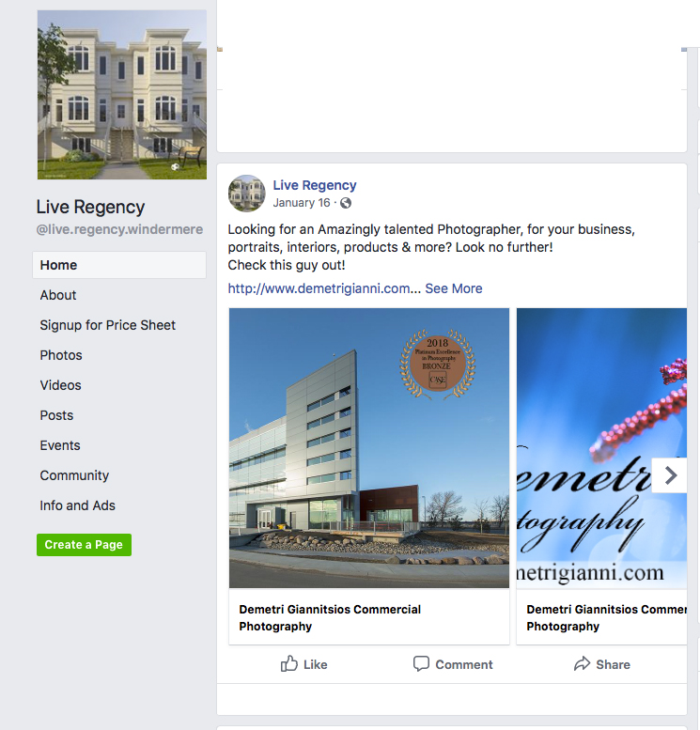Click the green Create a Page button
Viewport: 700px width, 730px height.
pyautogui.click(x=84, y=545)
